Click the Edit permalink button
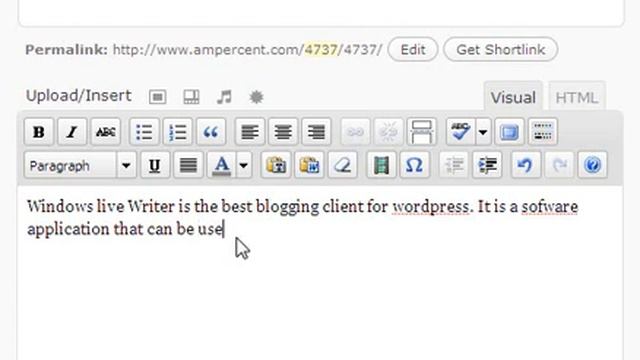Image resolution: width=640 pixels, height=360 pixels. coord(413,49)
